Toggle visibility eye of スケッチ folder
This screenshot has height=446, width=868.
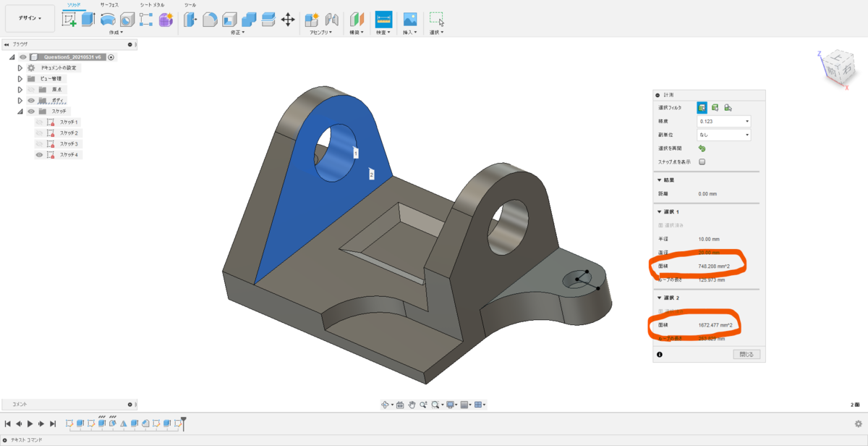point(31,111)
